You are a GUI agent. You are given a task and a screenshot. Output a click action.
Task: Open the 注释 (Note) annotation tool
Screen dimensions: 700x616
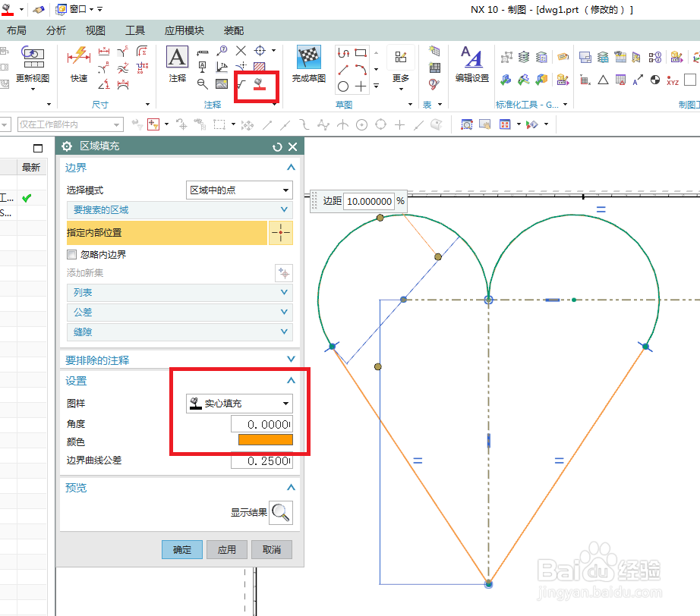[176, 57]
